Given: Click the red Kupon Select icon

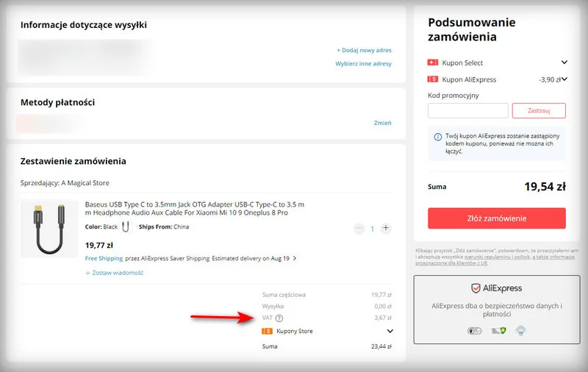Looking at the screenshot, I should pyautogui.click(x=434, y=63).
